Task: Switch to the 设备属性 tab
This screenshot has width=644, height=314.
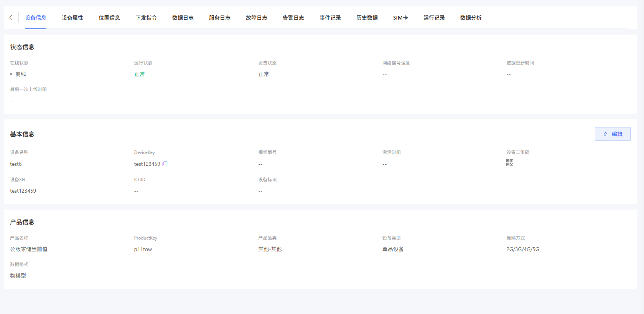Action: point(72,18)
